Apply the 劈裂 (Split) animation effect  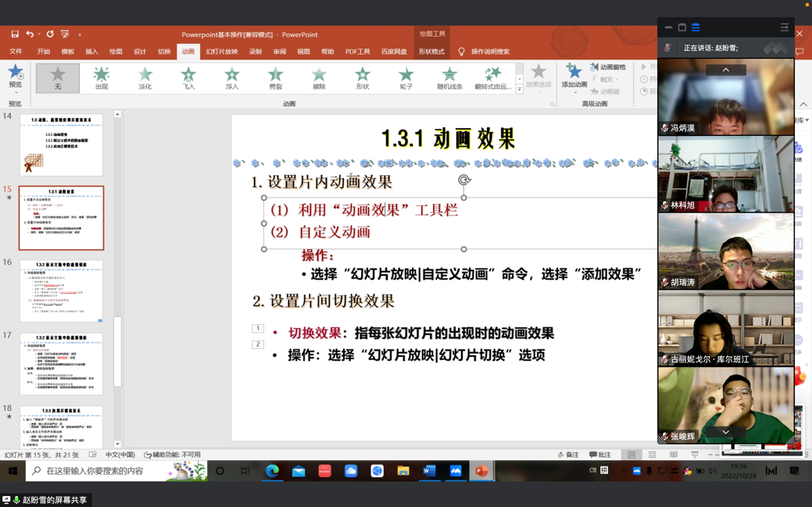(275, 78)
